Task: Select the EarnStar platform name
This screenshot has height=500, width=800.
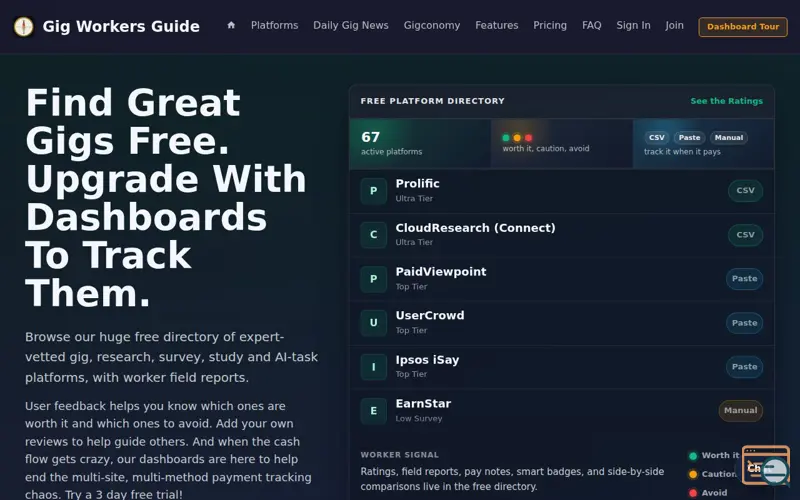Action: pyautogui.click(x=423, y=404)
